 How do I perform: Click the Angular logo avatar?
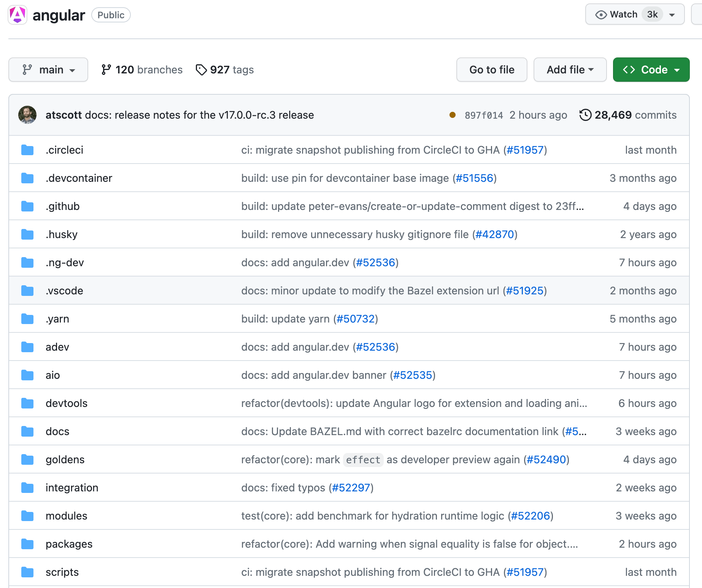17,15
